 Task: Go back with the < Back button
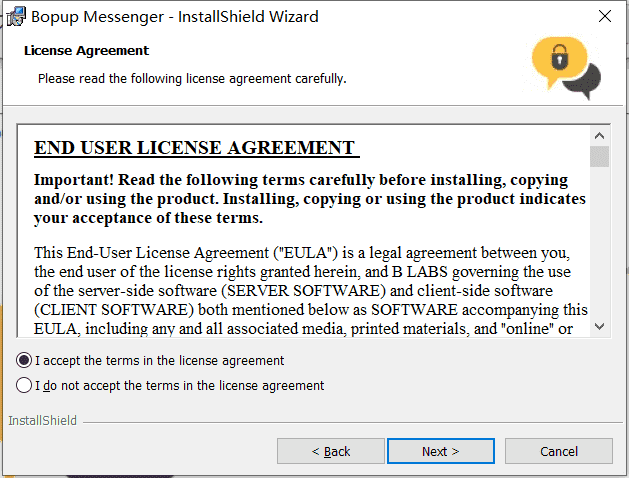coord(331,451)
